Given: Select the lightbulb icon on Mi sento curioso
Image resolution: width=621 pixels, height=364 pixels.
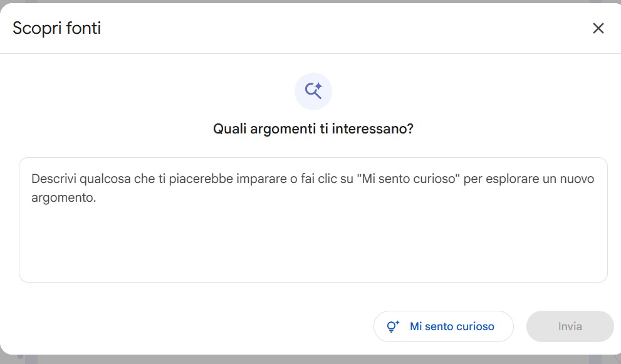Looking at the screenshot, I should (394, 326).
